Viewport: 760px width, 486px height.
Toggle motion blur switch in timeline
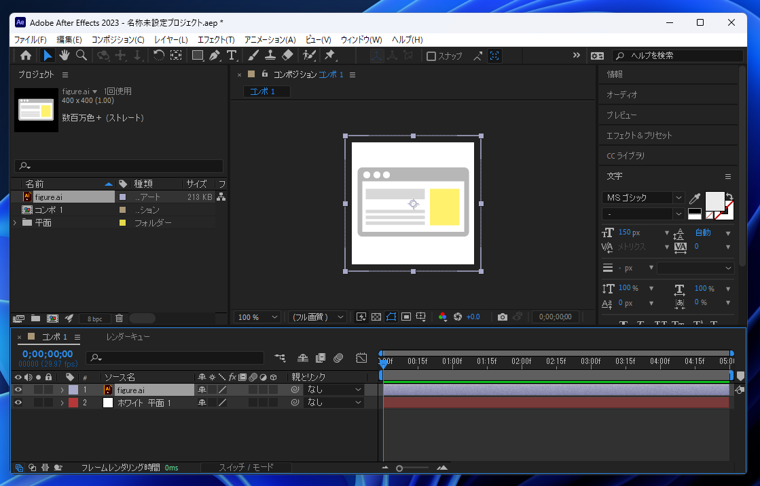tap(338, 358)
